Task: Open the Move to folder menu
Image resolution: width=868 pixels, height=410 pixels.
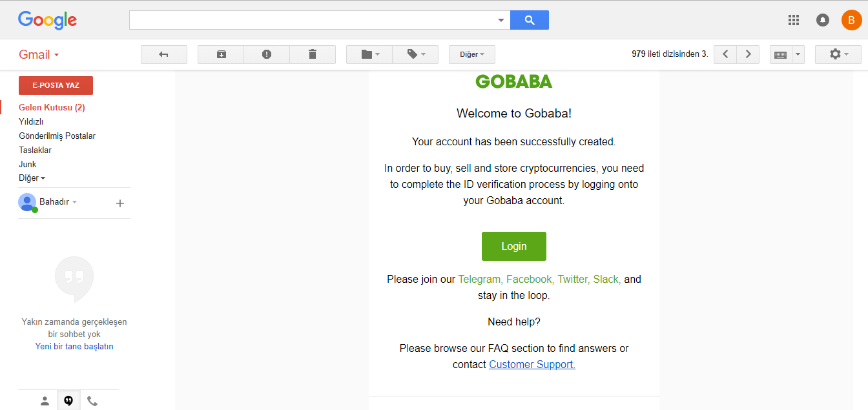Action: point(369,54)
